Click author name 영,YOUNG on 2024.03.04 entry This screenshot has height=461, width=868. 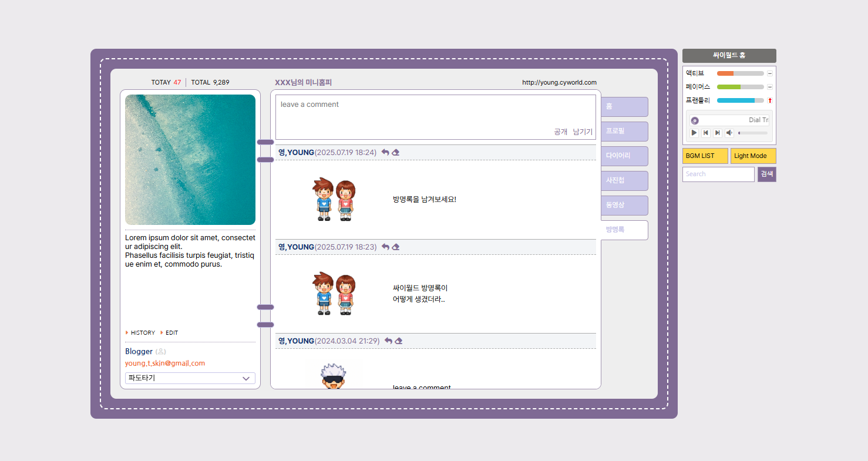click(x=297, y=341)
